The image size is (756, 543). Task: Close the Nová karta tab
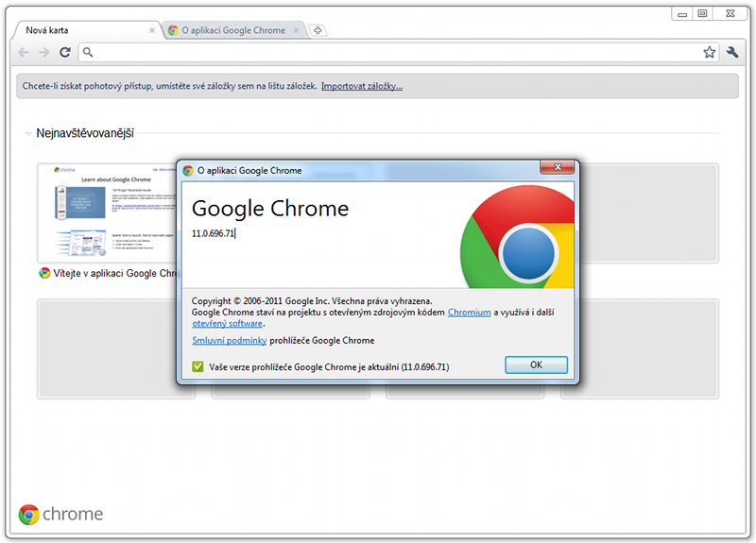coord(152,30)
